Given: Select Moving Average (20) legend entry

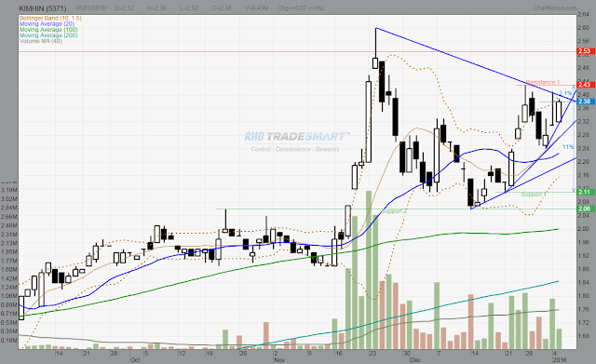Looking at the screenshot, I should [47, 23].
